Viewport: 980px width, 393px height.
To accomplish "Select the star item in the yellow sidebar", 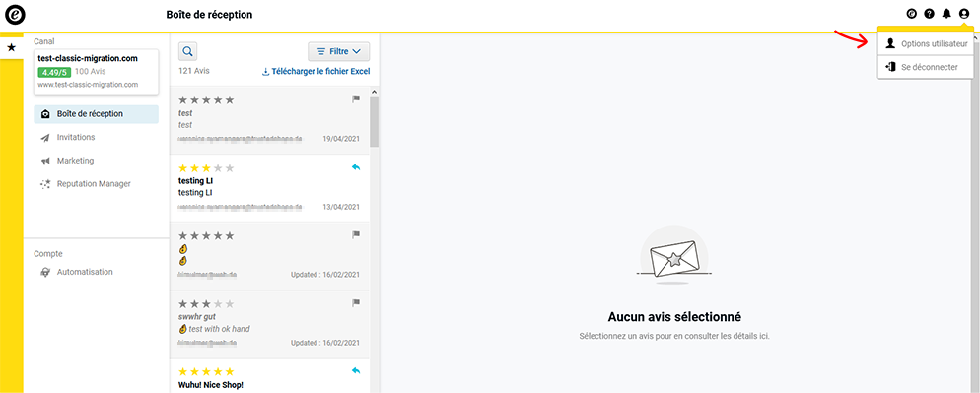I will (x=11, y=47).
